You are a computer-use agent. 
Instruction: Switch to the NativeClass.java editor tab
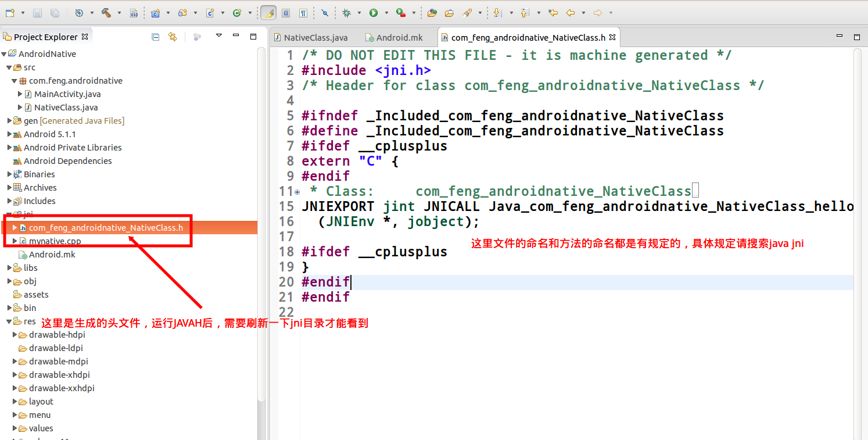click(x=310, y=37)
